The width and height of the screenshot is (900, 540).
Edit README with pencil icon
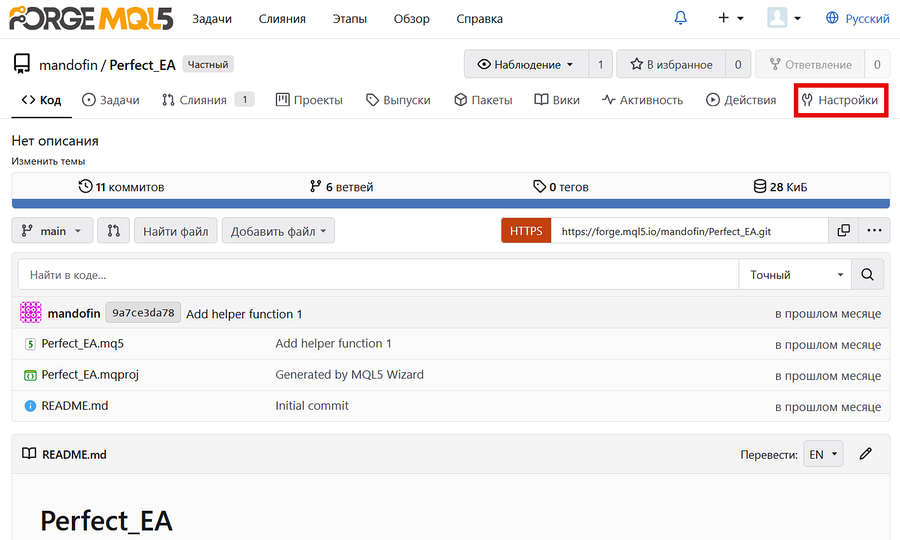[866, 454]
